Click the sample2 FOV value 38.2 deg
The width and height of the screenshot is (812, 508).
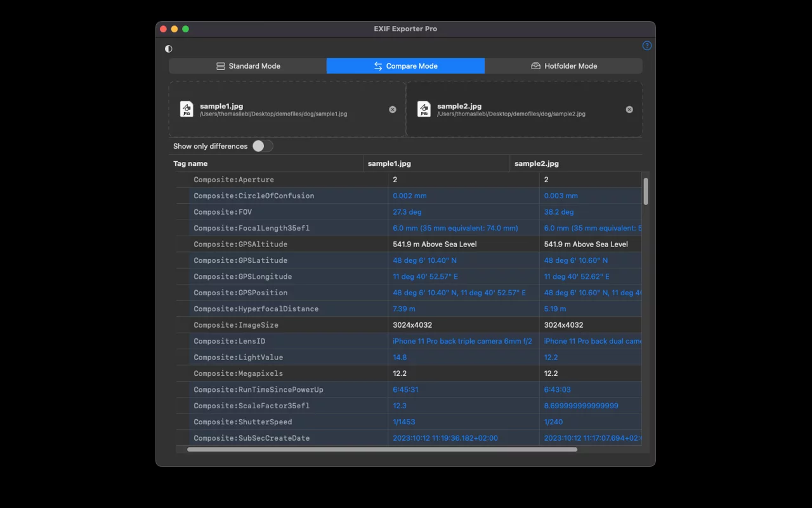[x=558, y=212]
